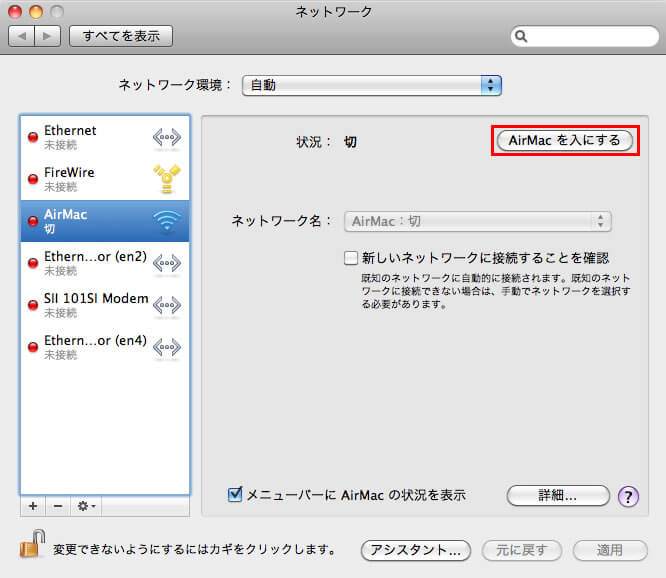This screenshot has width=666, height=578.
Task: Select Ethern...or (en2) in the list
Action: pos(105,263)
